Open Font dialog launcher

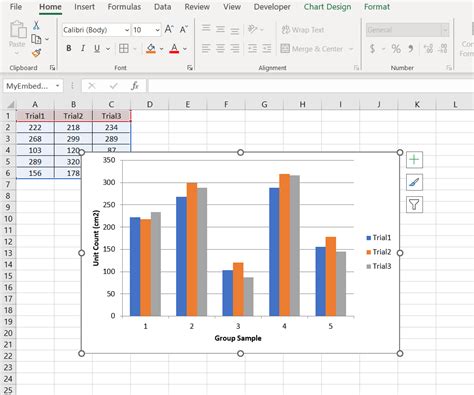tap(190, 68)
